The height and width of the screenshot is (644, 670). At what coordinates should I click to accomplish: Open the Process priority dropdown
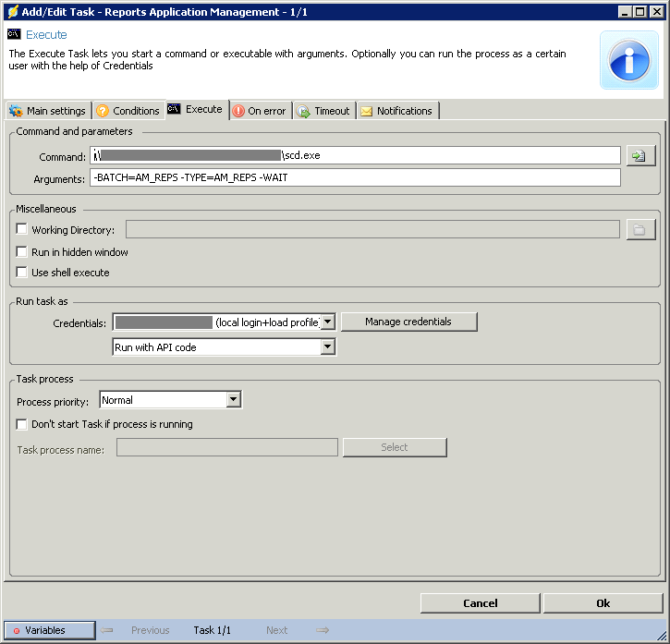pyautogui.click(x=234, y=400)
